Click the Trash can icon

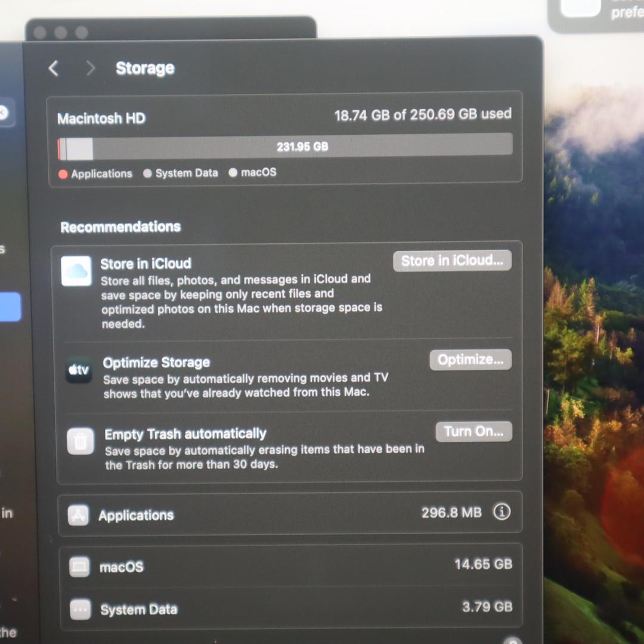coord(80,441)
